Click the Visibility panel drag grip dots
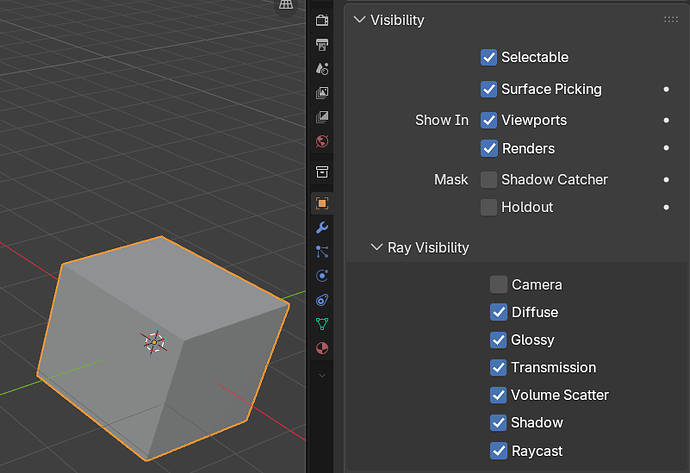 671,19
